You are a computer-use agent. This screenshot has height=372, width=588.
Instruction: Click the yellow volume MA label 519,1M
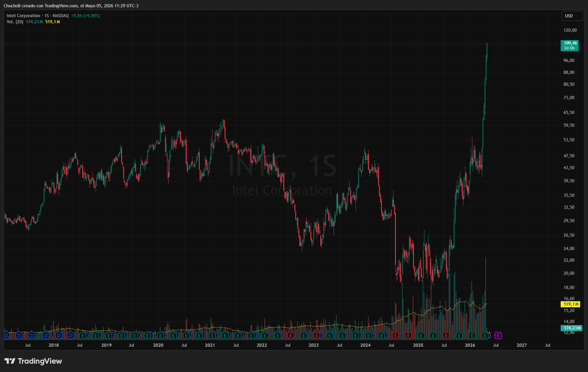(570, 304)
